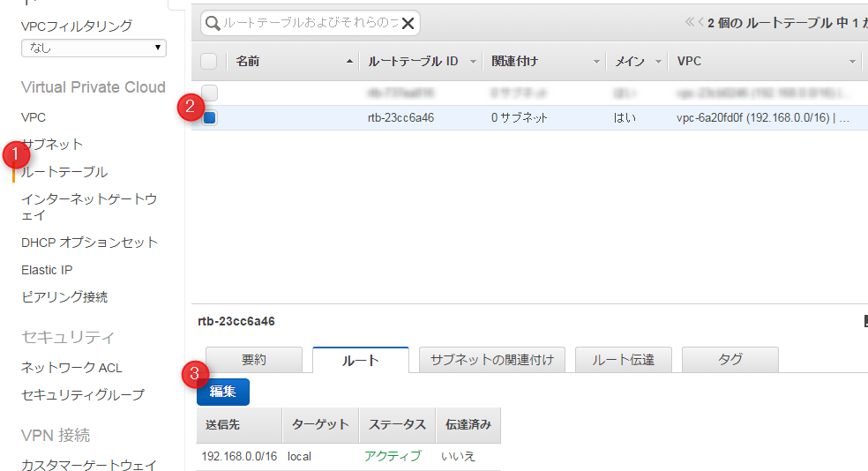Open インターネットゲートウェイ in sidebar
The width and height of the screenshot is (868, 471).
(88, 207)
